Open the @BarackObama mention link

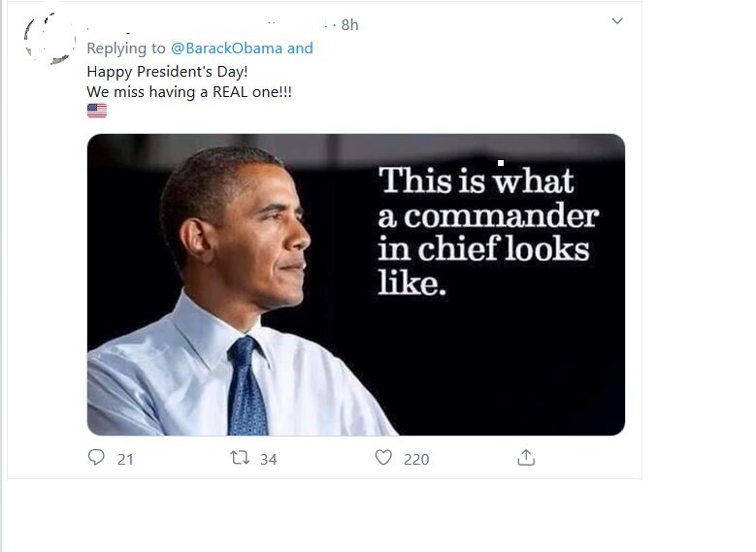[x=226, y=48]
